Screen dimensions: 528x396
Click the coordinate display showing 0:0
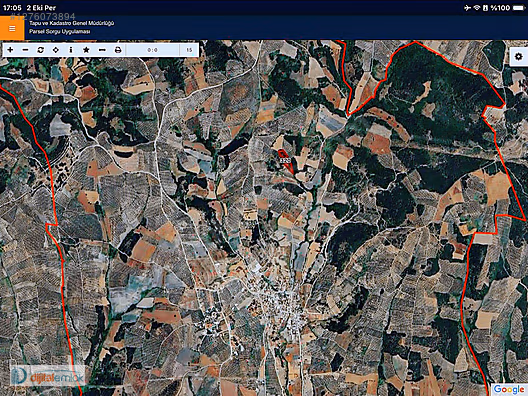152,50
